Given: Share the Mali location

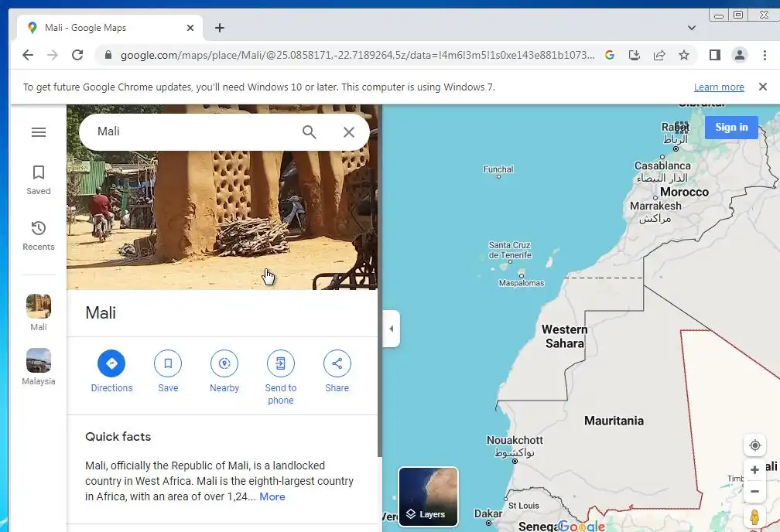Looking at the screenshot, I should pos(337,371).
